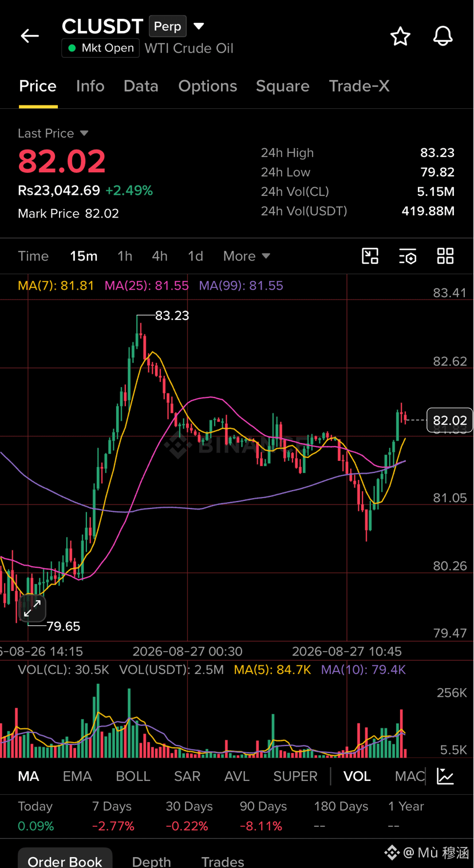474x868 pixels.
Task: Tap the 7 Days -2.77% performance
Action: pos(113,816)
